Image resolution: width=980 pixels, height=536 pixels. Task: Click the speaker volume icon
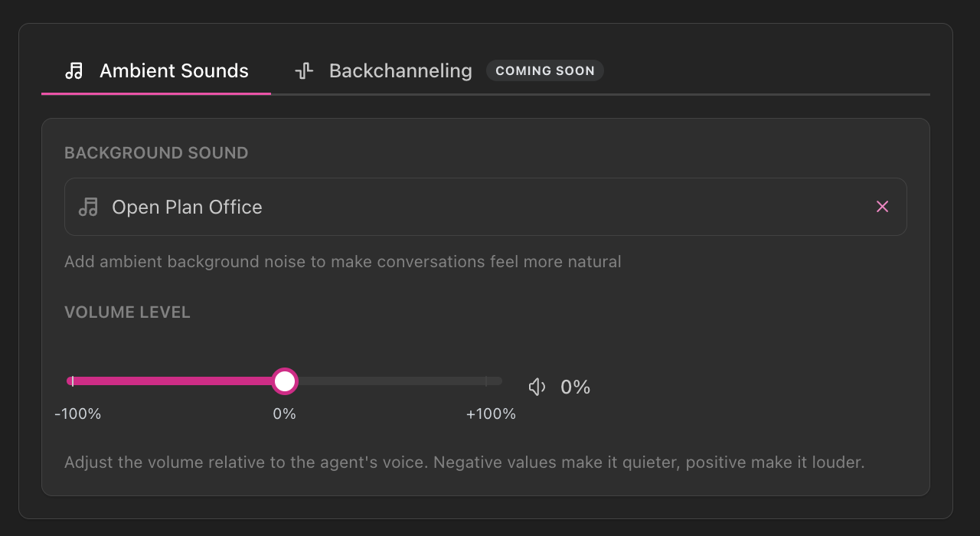tap(537, 387)
